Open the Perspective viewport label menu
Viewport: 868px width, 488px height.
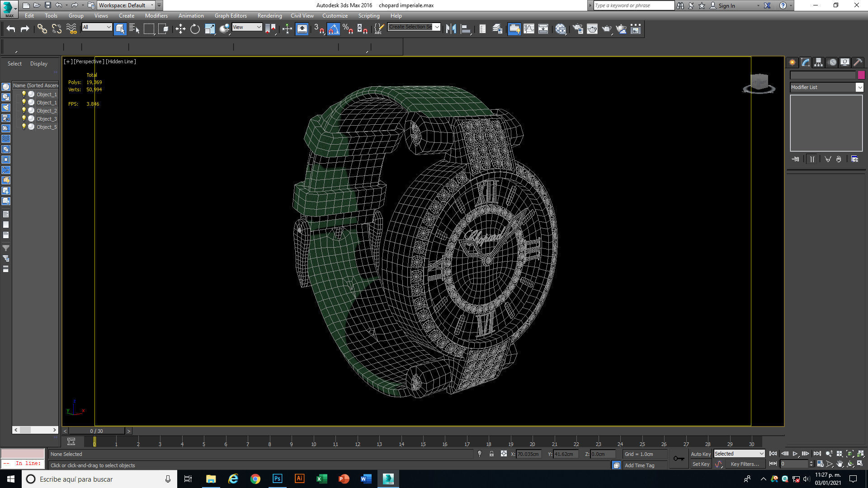pyautogui.click(x=89, y=61)
